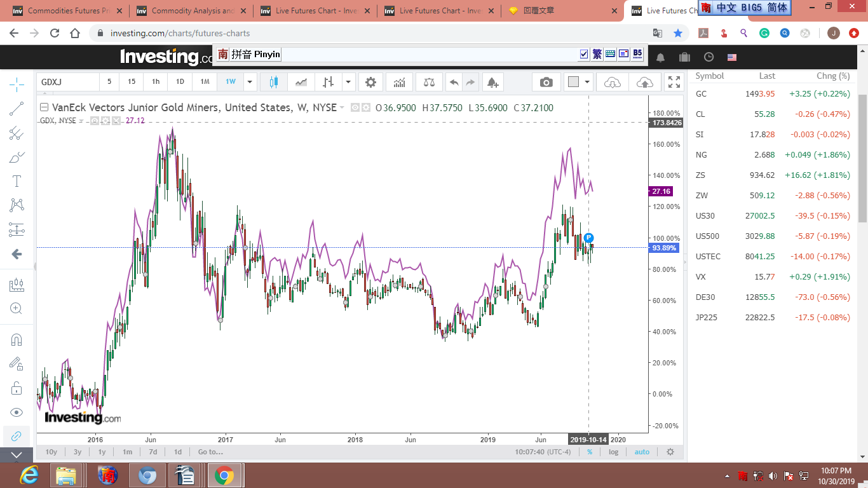Click the fullscreen chart icon
The width and height of the screenshot is (868, 488).
tap(674, 82)
